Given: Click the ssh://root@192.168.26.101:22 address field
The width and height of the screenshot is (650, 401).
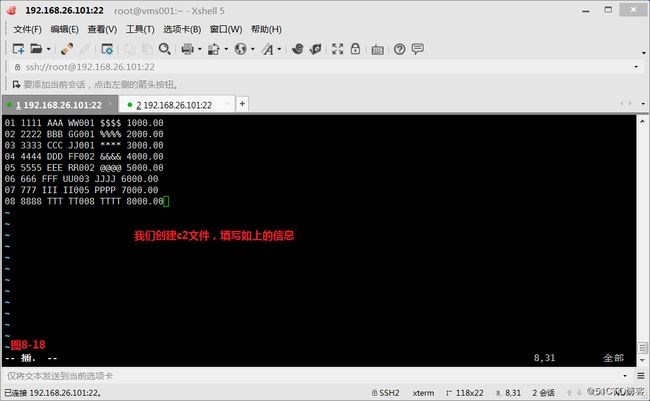Looking at the screenshot, I should [x=323, y=67].
